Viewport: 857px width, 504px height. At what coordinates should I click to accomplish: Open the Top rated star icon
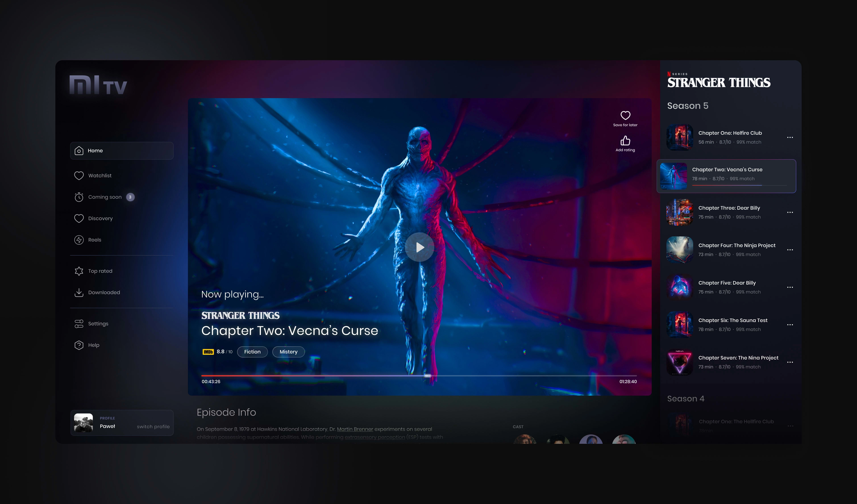point(79,271)
